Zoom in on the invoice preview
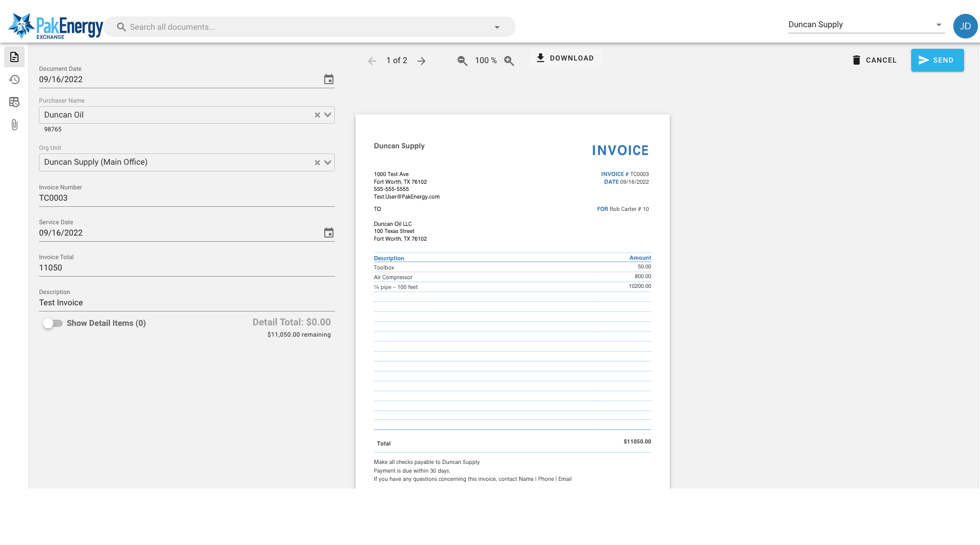 509,61
